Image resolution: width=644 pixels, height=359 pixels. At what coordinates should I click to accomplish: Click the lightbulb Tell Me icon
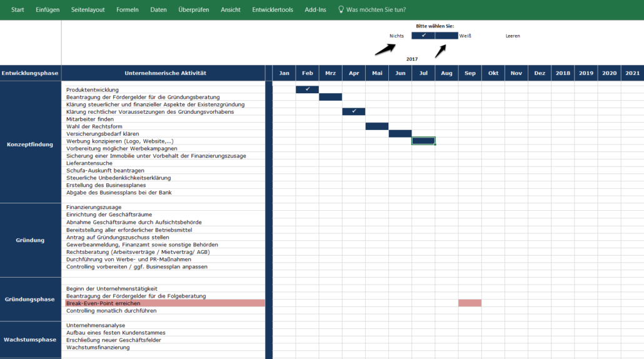click(x=341, y=9)
